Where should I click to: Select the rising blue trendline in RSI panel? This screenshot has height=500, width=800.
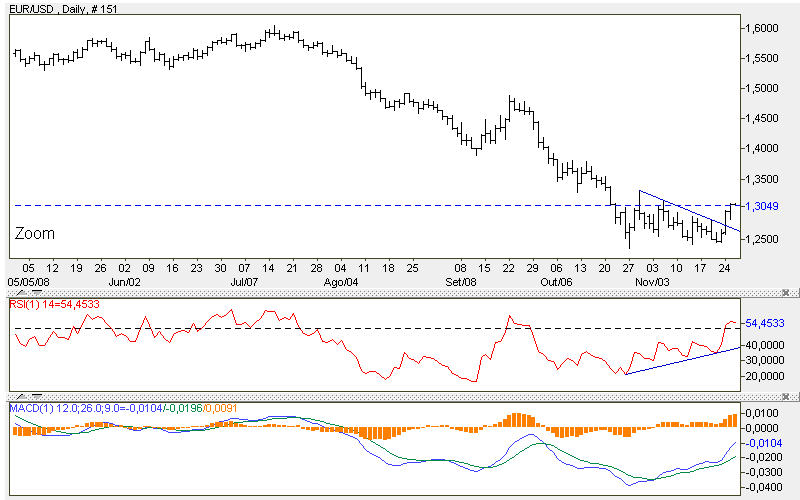(x=681, y=361)
